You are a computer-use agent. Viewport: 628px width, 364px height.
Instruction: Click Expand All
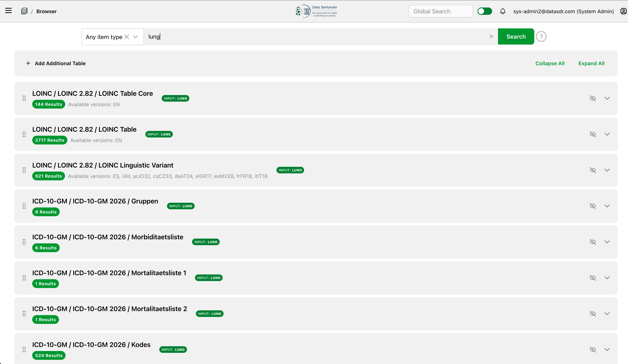pyautogui.click(x=591, y=63)
